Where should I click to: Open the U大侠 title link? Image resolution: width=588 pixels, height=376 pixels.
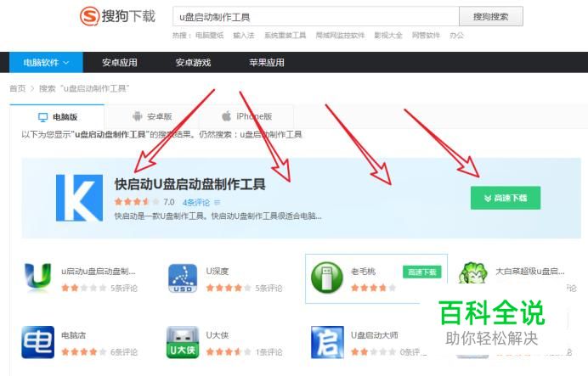218,335
